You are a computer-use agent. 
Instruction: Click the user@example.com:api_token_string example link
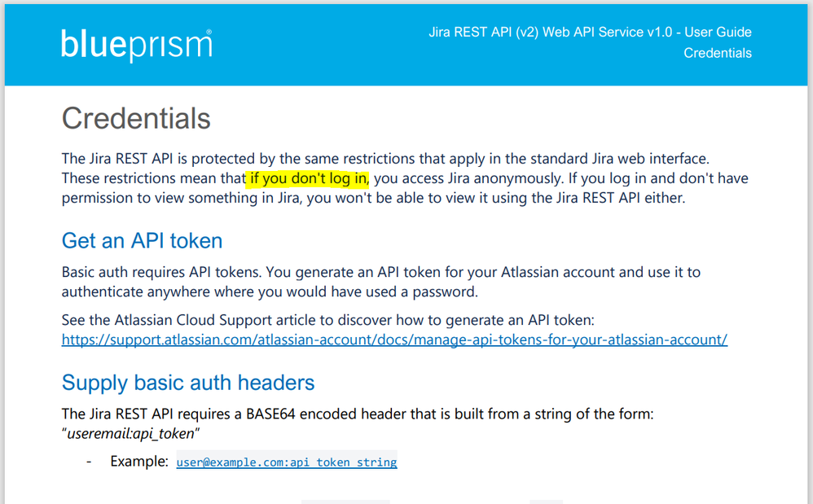click(287, 462)
